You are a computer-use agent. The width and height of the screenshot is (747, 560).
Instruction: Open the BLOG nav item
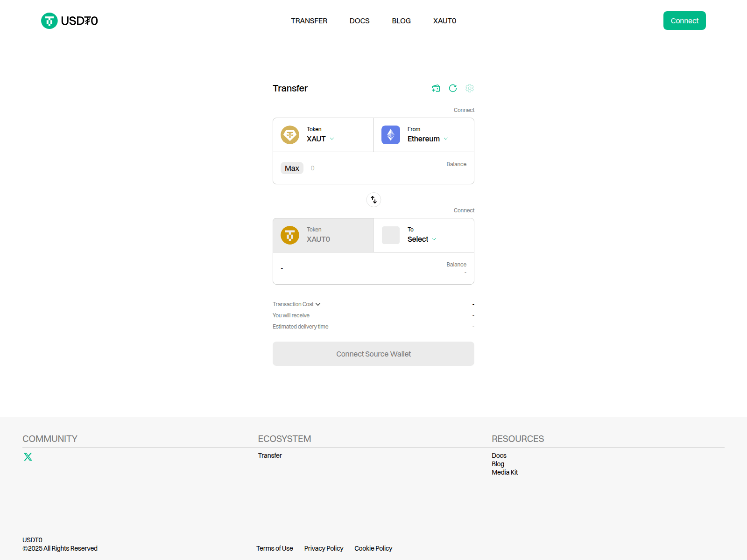[402, 21]
